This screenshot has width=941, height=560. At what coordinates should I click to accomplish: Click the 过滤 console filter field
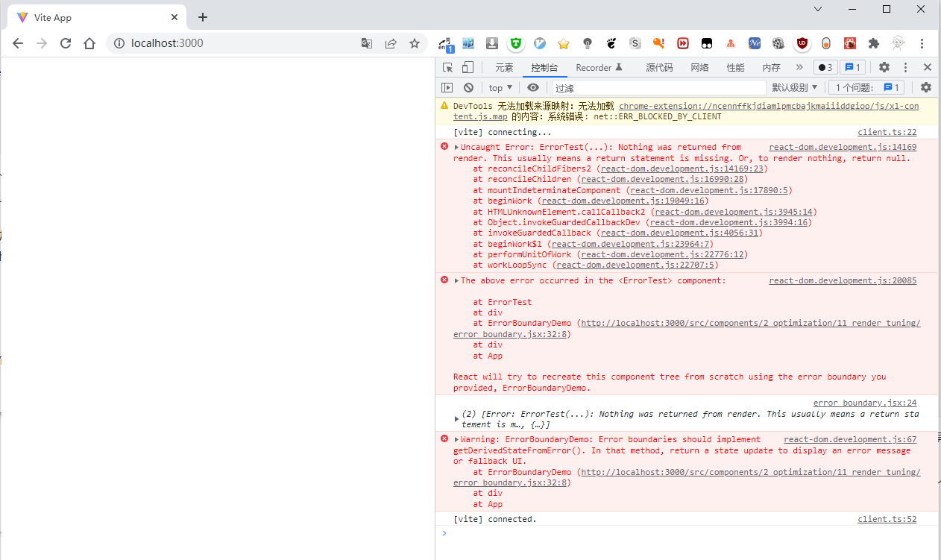tap(656, 87)
